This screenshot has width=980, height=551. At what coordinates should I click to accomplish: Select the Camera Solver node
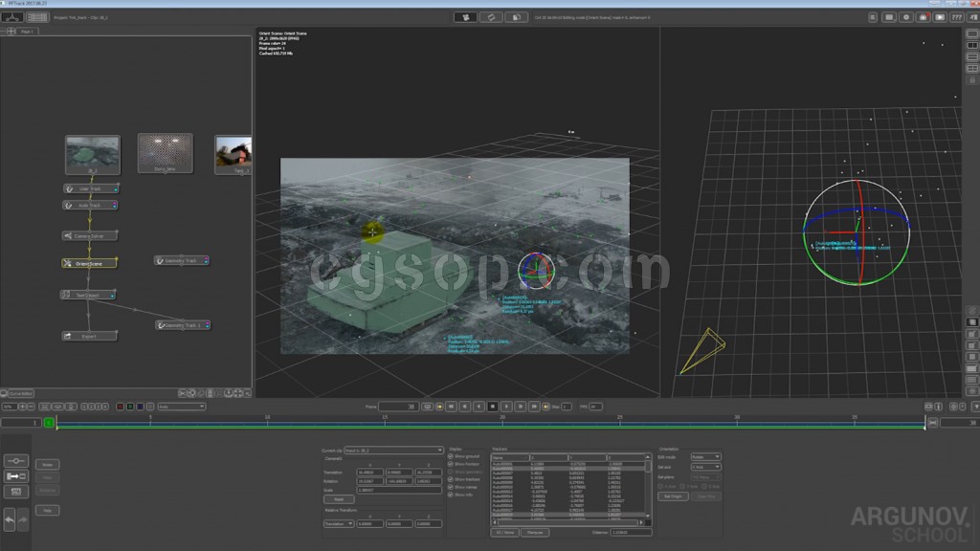point(89,236)
